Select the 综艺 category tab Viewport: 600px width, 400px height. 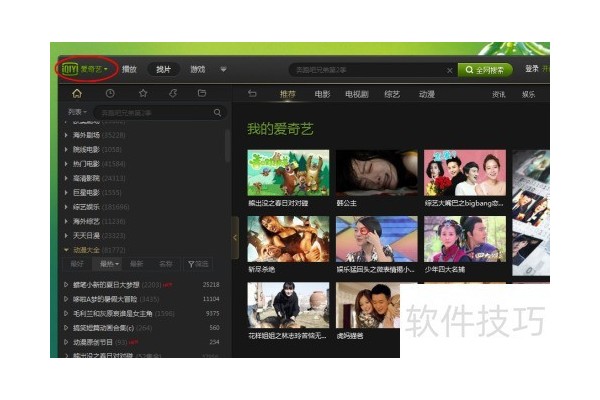point(392,94)
